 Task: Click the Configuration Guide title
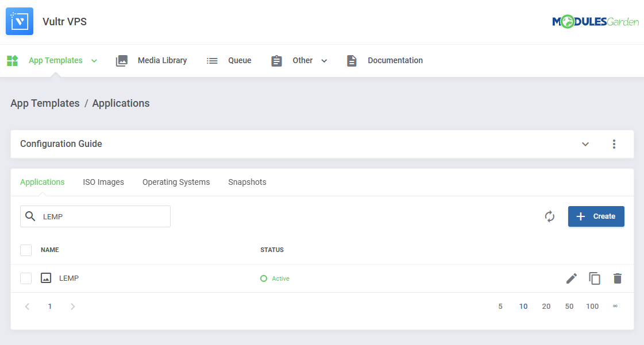(x=61, y=144)
